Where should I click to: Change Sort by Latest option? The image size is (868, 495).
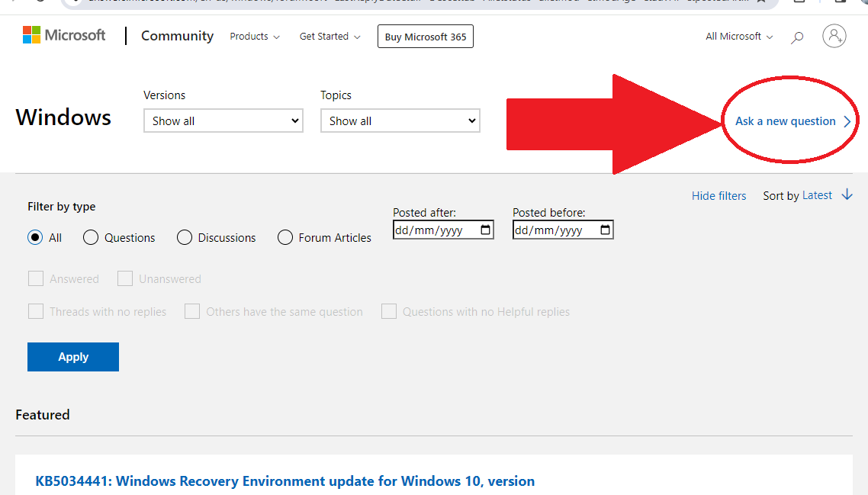tap(817, 195)
